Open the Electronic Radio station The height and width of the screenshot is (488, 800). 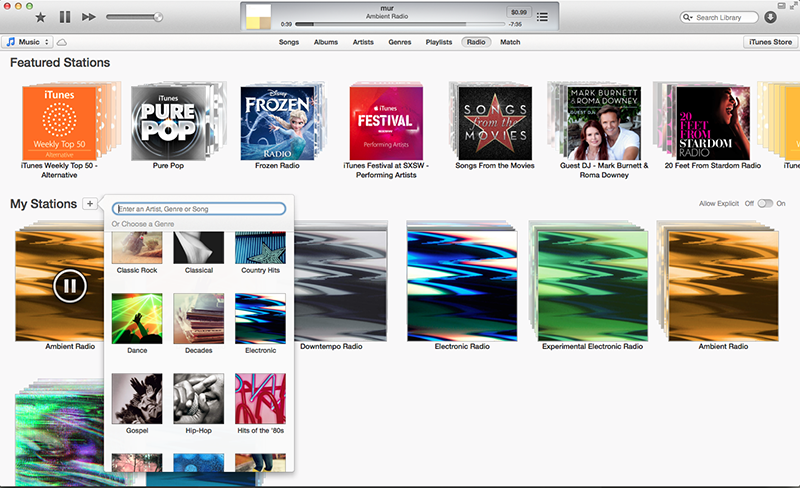[462, 286]
